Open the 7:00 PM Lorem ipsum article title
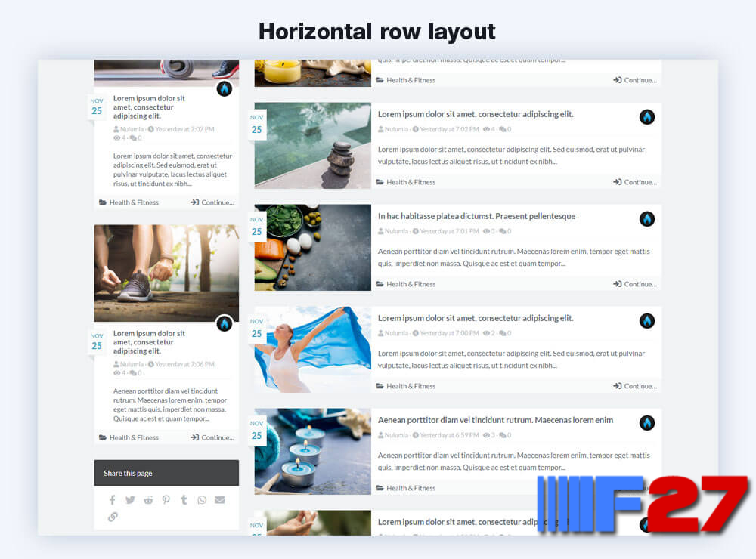This screenshot has height=559, width=756. [476, 318]
